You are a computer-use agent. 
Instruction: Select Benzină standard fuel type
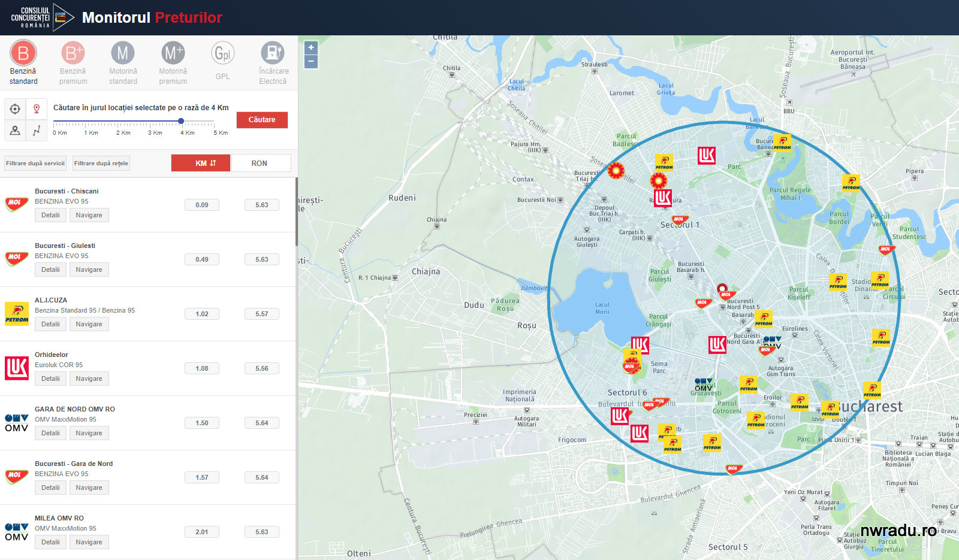click(x=23, y=63)
